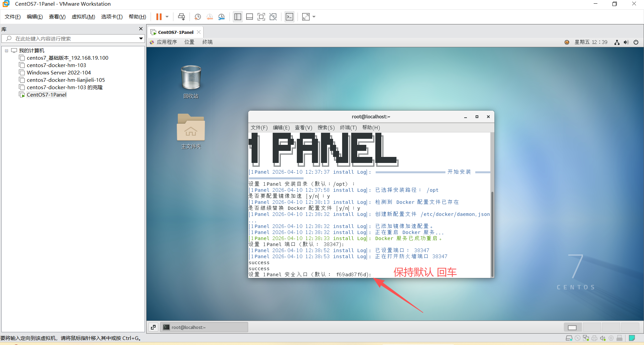644x345 pixels.
Task: Revert to previous snapshot icon
Action: (210, 17)
